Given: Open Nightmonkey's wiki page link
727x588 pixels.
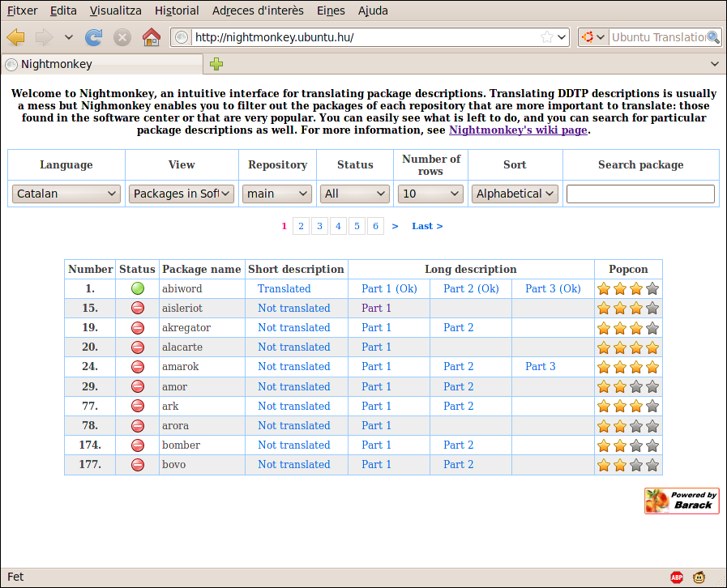Looking at the screenshot, I should pos(518,130).
